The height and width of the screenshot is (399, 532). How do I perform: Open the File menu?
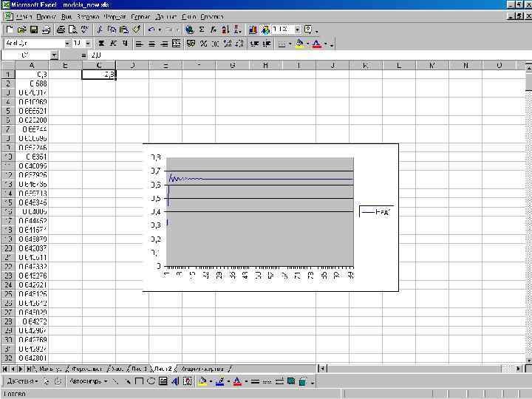24,16
